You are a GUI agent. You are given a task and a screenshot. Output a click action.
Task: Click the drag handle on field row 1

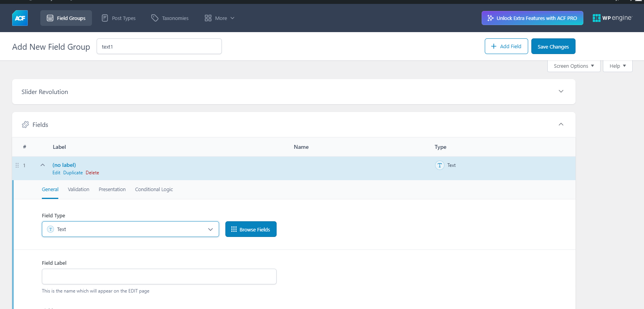click(17, 165)
